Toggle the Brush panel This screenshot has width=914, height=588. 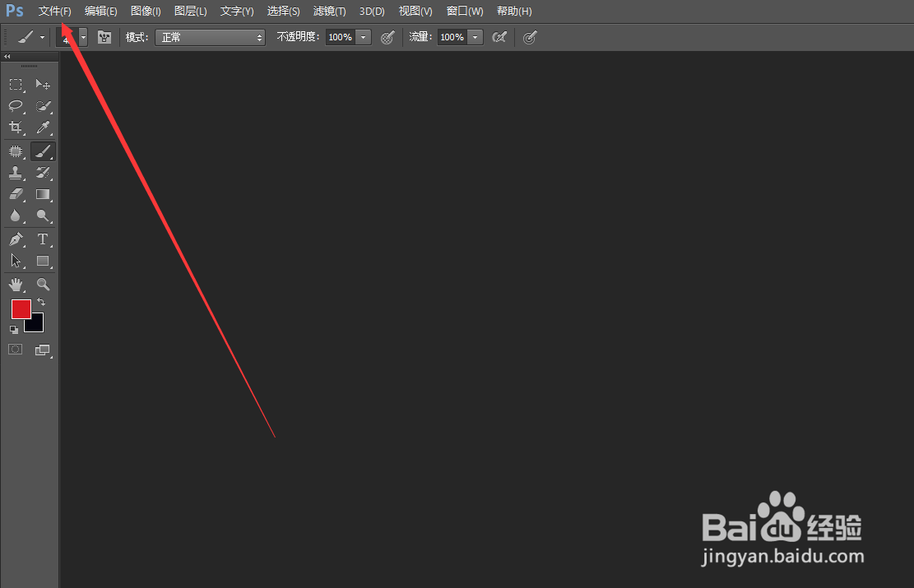[104, 37]
